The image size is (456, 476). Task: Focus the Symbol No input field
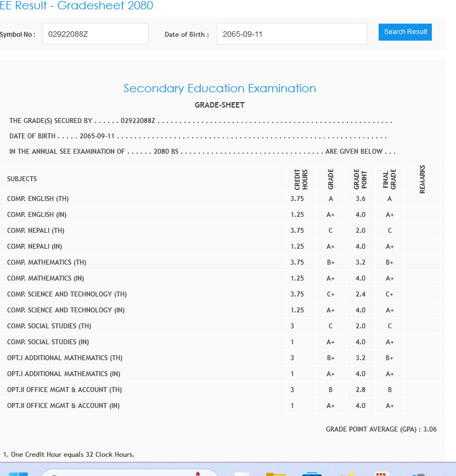[x=95, y=34]
